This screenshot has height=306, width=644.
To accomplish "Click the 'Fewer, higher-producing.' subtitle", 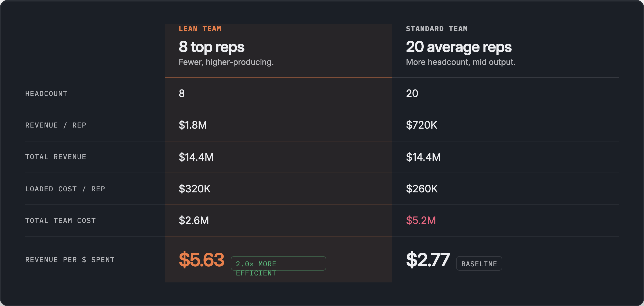I will coord(226,62).
